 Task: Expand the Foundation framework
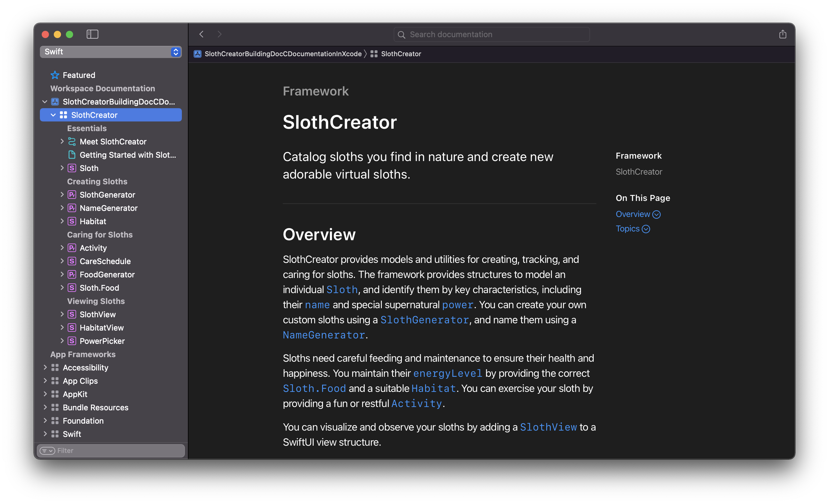tap(45, 421)
